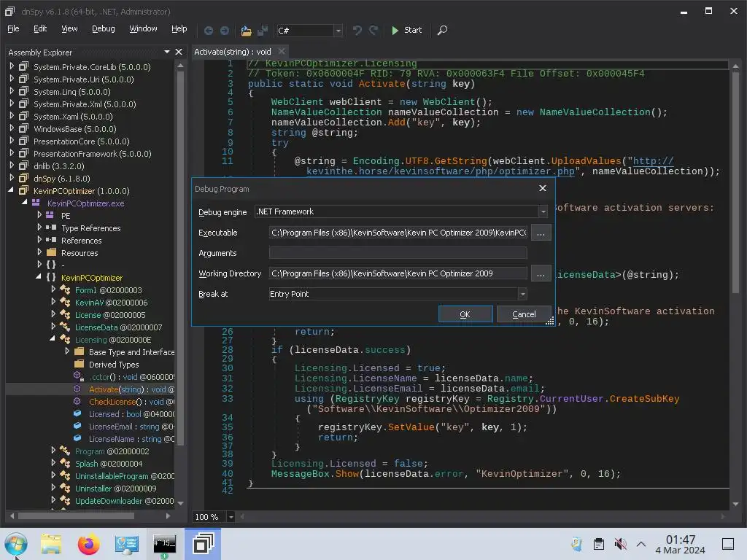Viewport: 747px width, 560px height.
Task: Close the Debug Program dialog
Action: [542, 188]
